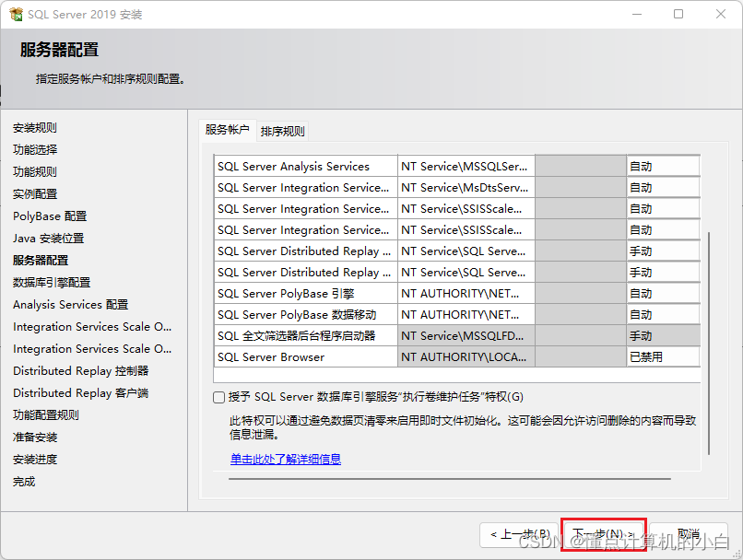The width and height of the screenshot is (743, 560).
Task: Select the SQL Server PolyBase 引擎 service name
Action: tap(306, 294)
